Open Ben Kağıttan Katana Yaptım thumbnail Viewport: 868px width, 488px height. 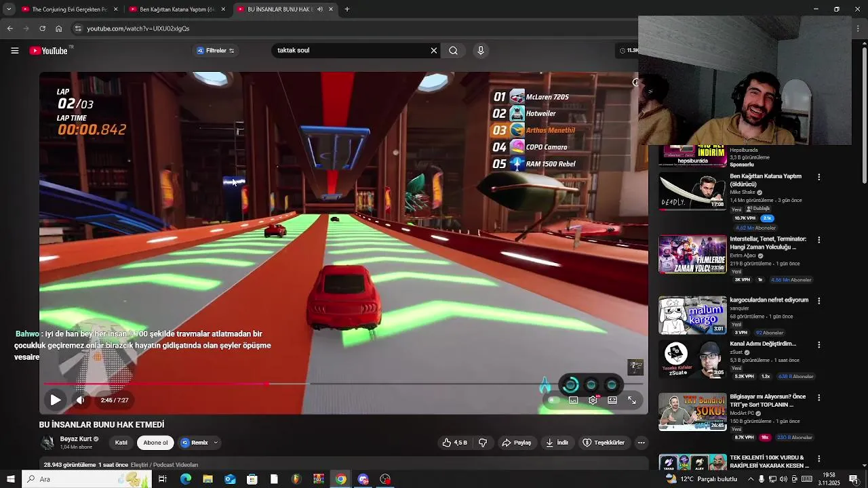[692, 192]
